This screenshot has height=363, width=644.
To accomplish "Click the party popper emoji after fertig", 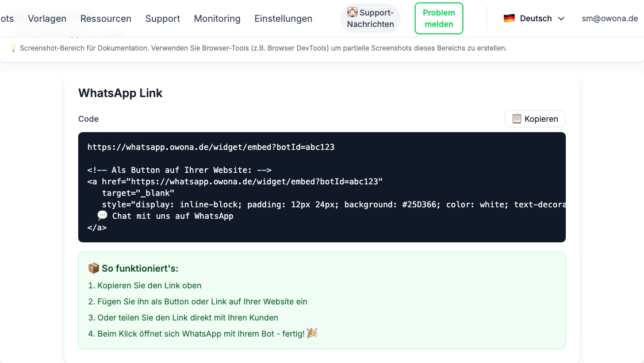I will point(312,333).
